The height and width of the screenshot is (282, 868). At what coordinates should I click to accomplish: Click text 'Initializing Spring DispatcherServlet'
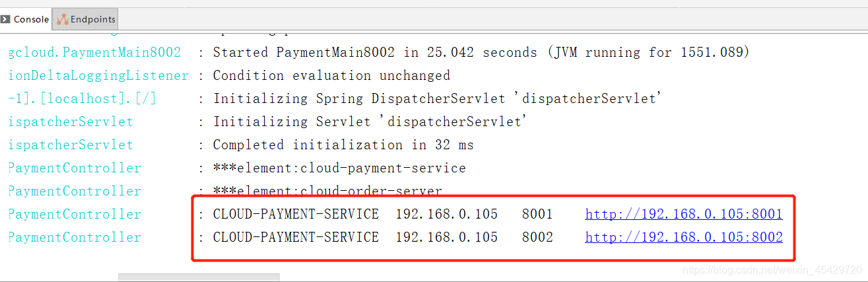click(359, 98)
